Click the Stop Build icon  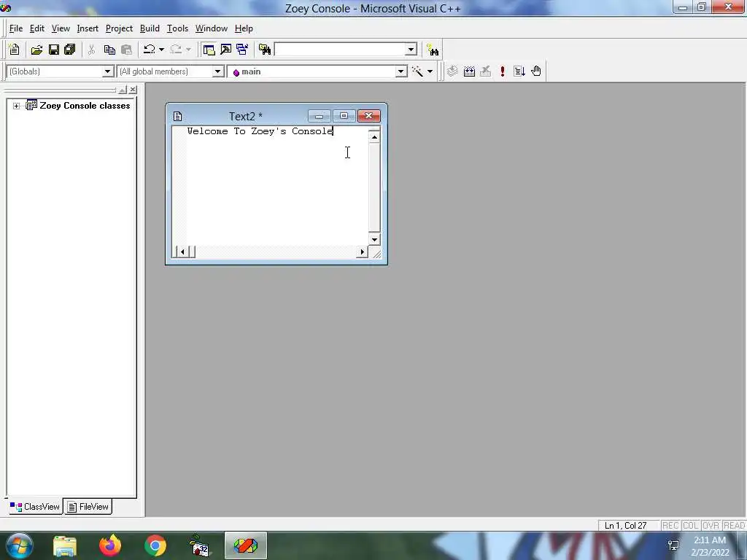pos(485,71)
